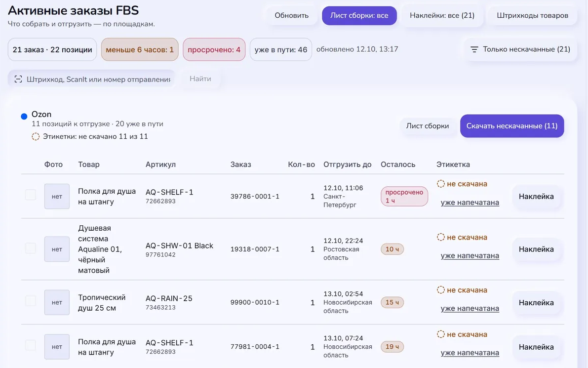Click the Товар column header
This screenshot has width=588, height=368.
[x=89, y=164]
